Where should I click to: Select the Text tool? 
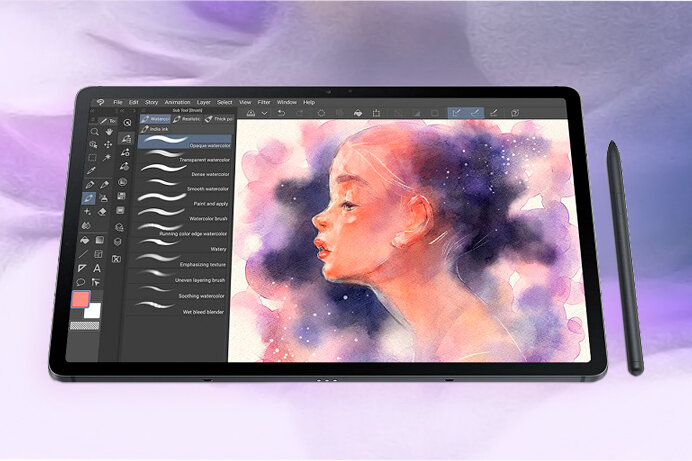(x=97, y=268)
